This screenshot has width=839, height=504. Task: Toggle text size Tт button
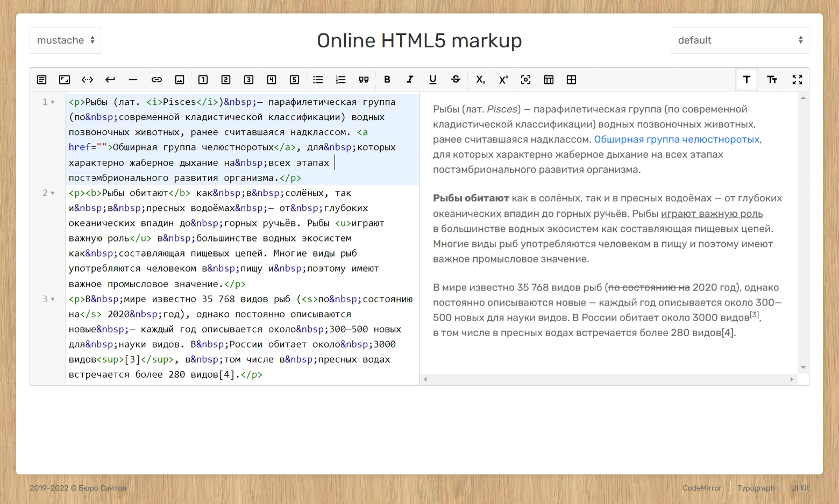pyautogui.click(x=772, y=80)
